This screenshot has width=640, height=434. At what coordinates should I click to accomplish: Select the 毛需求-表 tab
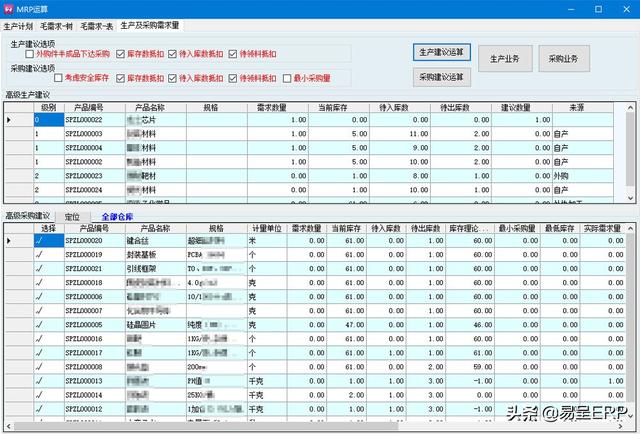pyautogui.click(x=97, y=23)
